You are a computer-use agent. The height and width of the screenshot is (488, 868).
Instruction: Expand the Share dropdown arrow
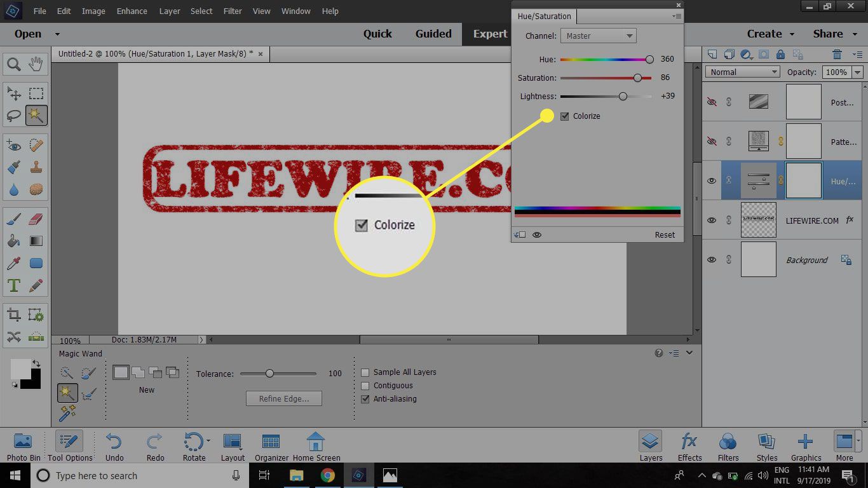click(853, 34)
